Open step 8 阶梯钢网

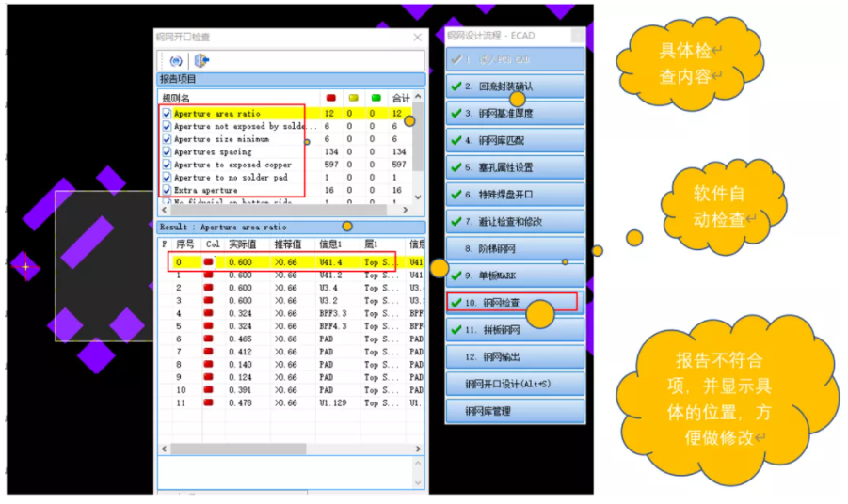515,248
